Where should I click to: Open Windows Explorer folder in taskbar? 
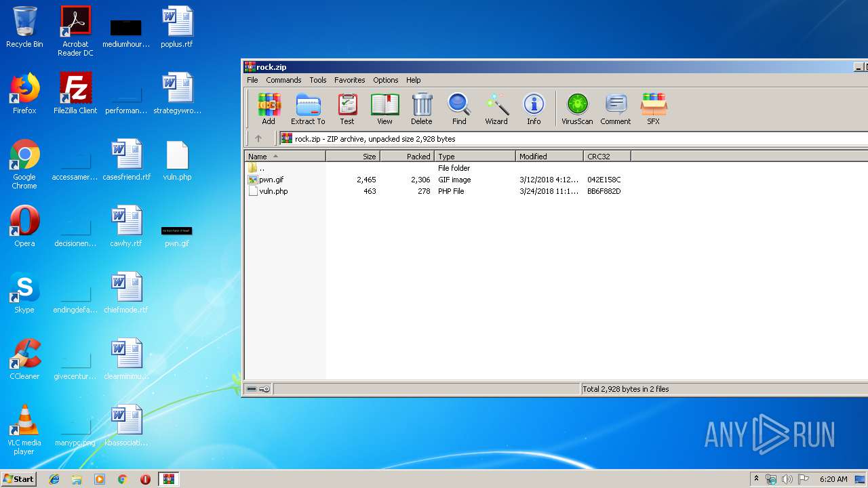pyautogui.click(x=77, y=479)
